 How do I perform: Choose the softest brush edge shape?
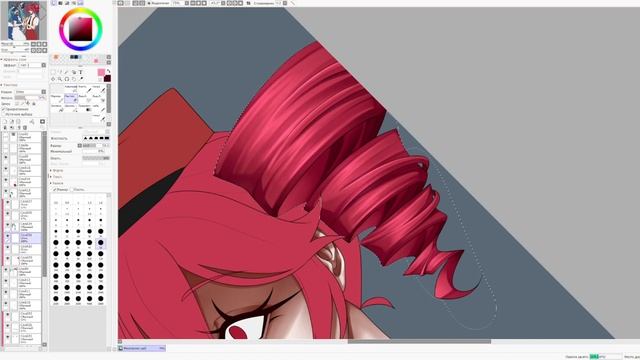click(x=85, y=138)
